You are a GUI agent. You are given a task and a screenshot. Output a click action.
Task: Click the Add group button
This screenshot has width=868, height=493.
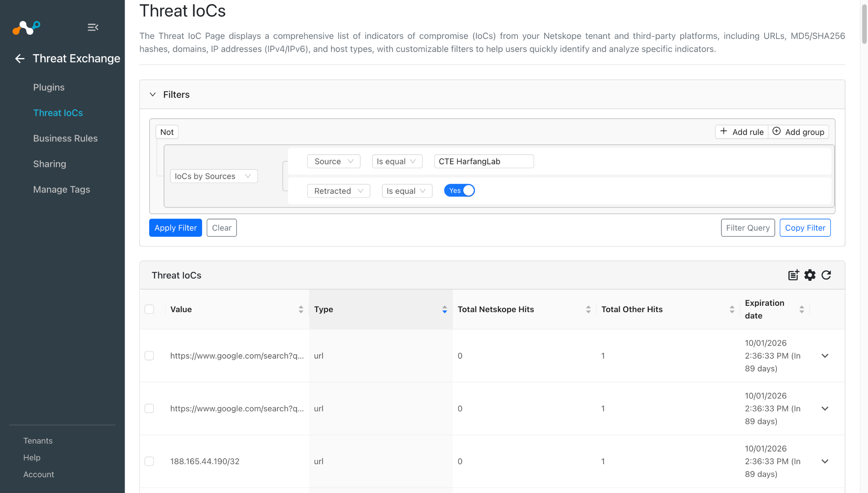[798, 132]
